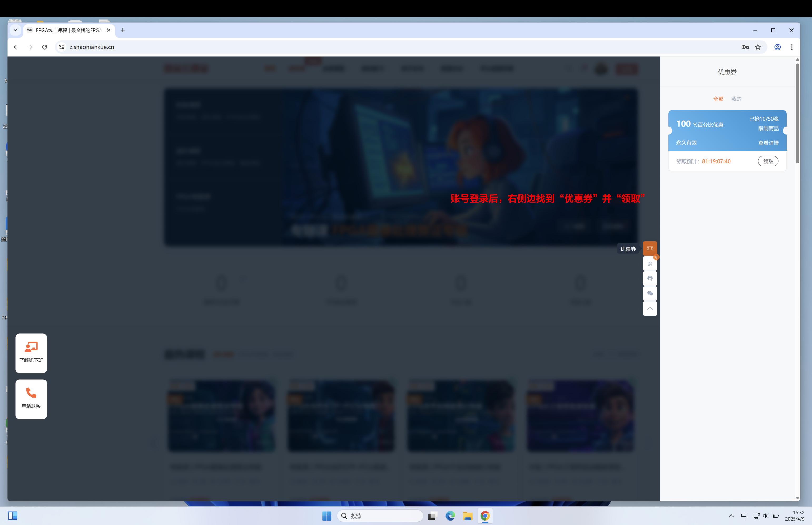812x525 pixels.
Task: Open the shopping cart sidebar icon
Action: (650, 263)
